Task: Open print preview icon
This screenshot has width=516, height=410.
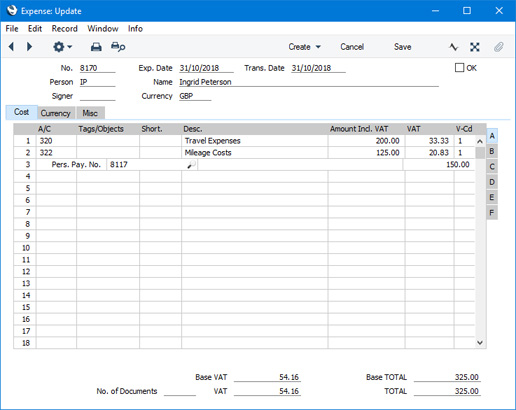Action: [x=118, y=47]
